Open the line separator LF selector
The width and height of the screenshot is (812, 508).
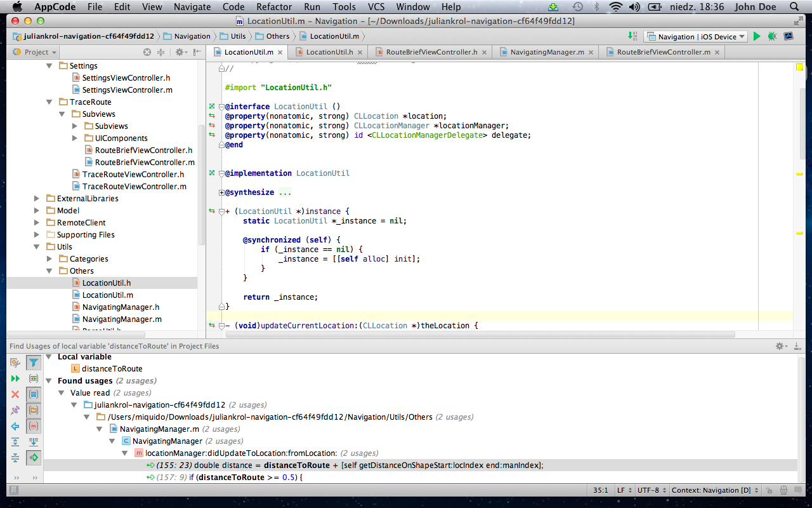(624, 490)
